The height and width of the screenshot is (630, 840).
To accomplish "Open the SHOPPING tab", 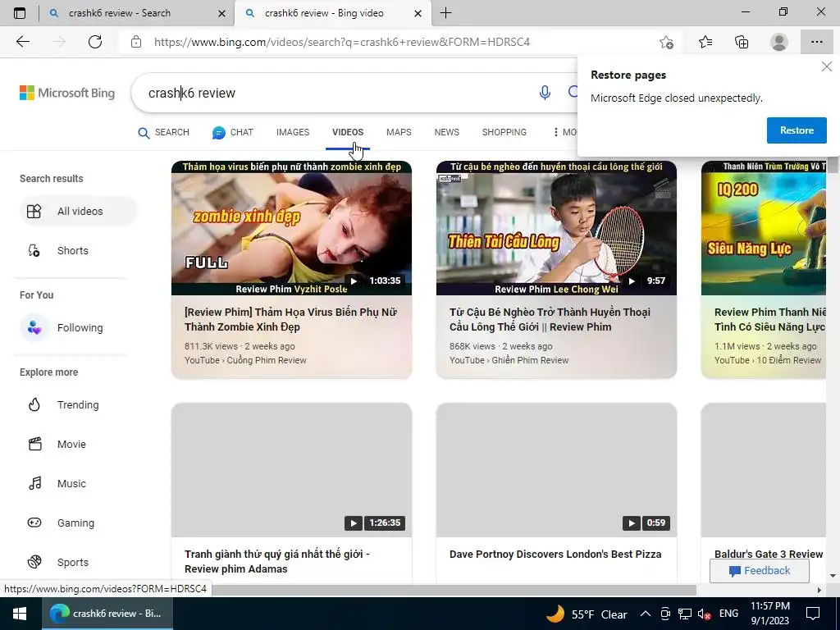I will [x=504, y=132].
